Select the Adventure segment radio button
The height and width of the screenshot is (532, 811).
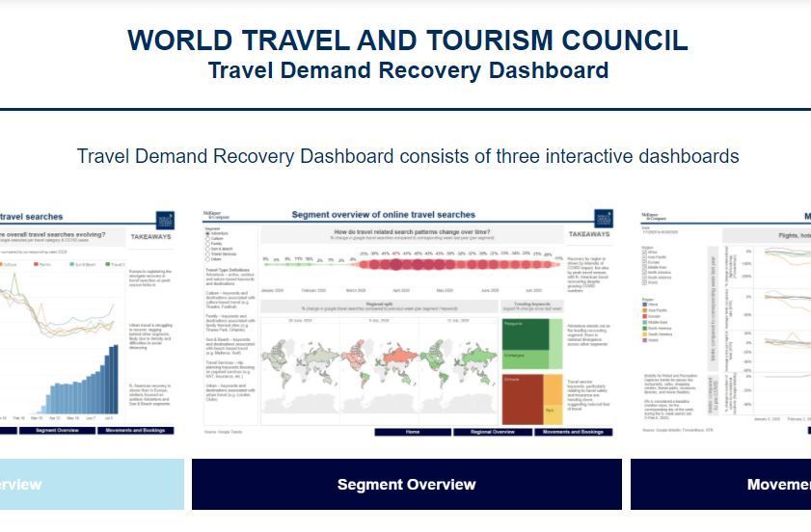(208, 233)
